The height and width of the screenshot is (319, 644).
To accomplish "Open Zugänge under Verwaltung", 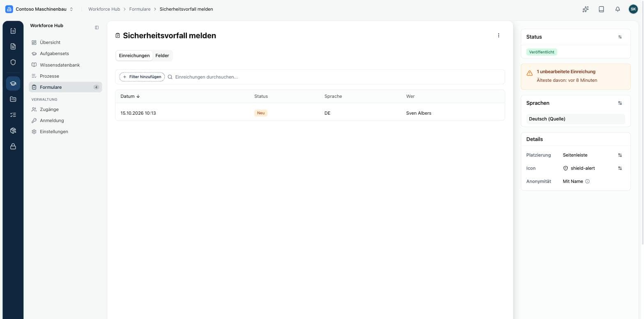I will pos(65,109).
